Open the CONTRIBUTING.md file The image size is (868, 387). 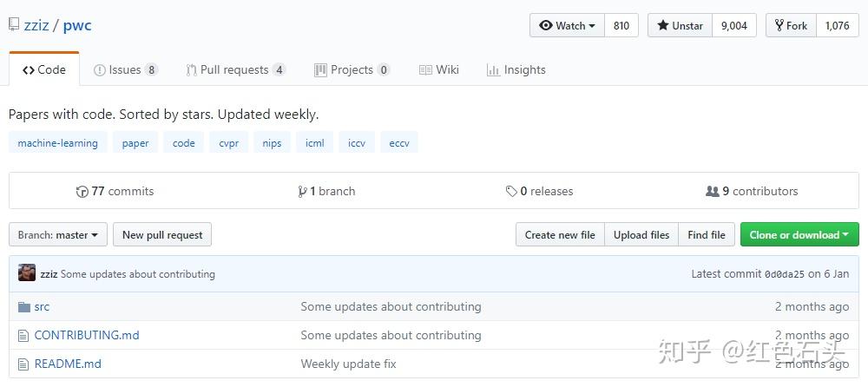click(x=87, y=336)
